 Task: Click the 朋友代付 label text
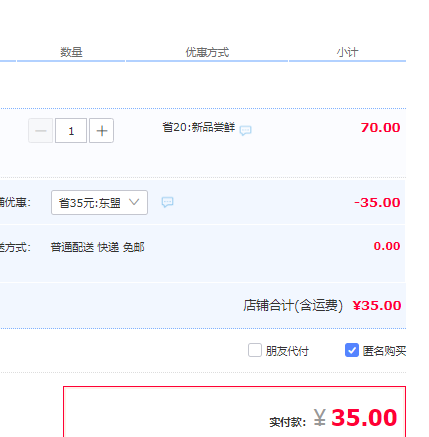point(287,351)
